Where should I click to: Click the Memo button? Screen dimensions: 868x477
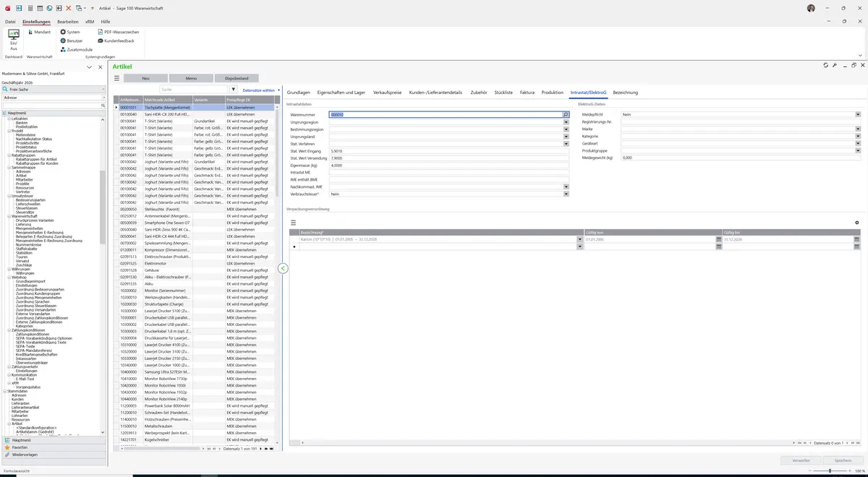191,78
